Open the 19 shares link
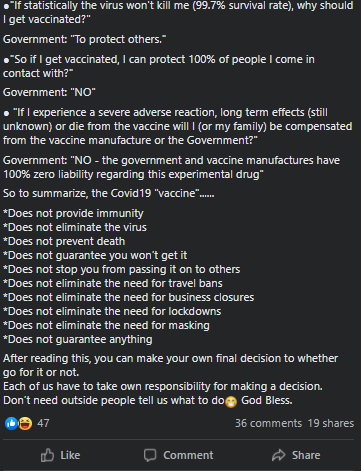361x471 pixels. click(x=331, y=423)
